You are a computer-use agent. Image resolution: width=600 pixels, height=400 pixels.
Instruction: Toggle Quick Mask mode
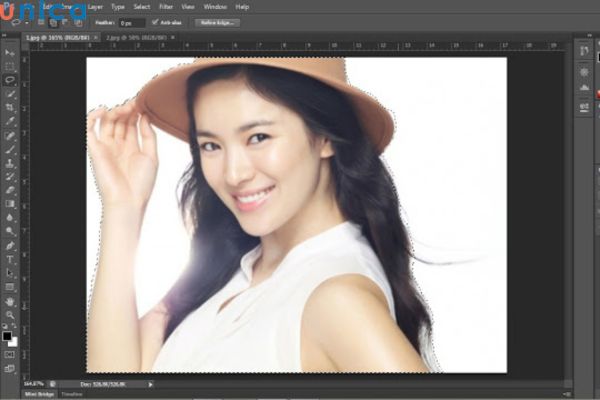[x=10, y=353]
